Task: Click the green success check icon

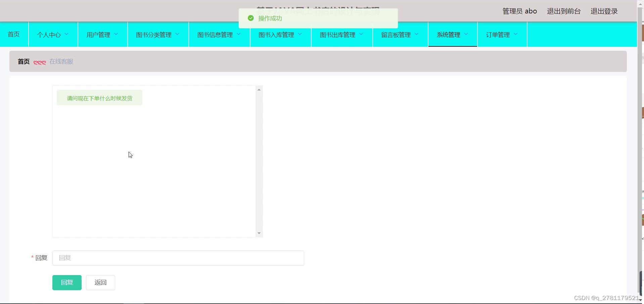Action: tap(250, 18)
